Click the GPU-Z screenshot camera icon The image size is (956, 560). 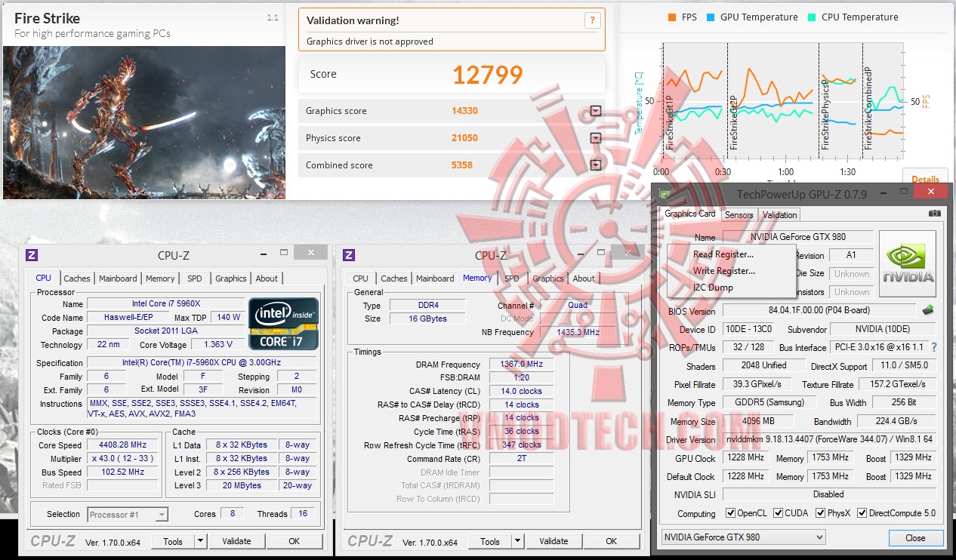(x=934, y=214)
